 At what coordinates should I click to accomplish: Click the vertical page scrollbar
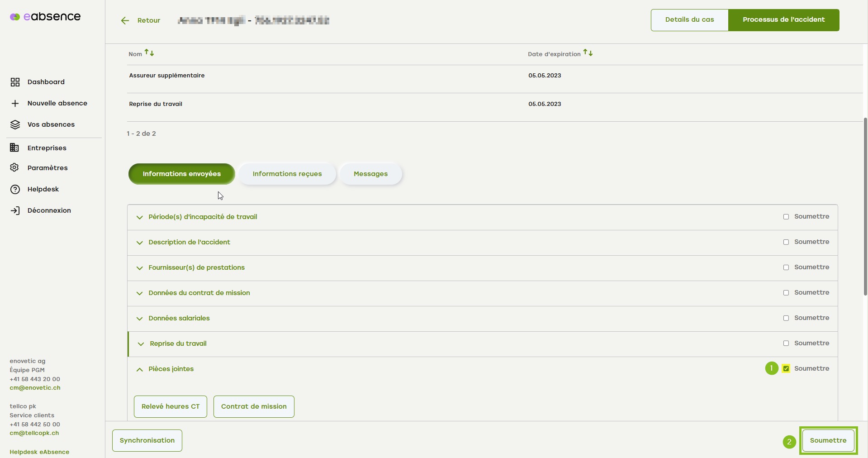coord(865,206)
